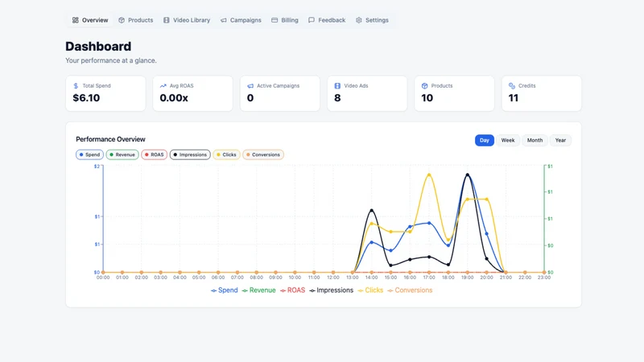The height and width of the screenshot is (362, 644).
Task: Click the Clicks peak point at 17:00
Action: tap(429, 175)
